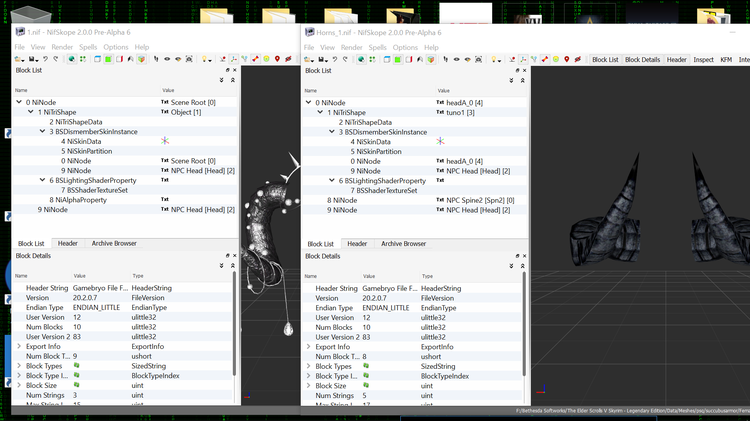Screen dimensions: 750x421
Task: Open the File menu in Horns_1.nif window
Action: coord(309,47)
